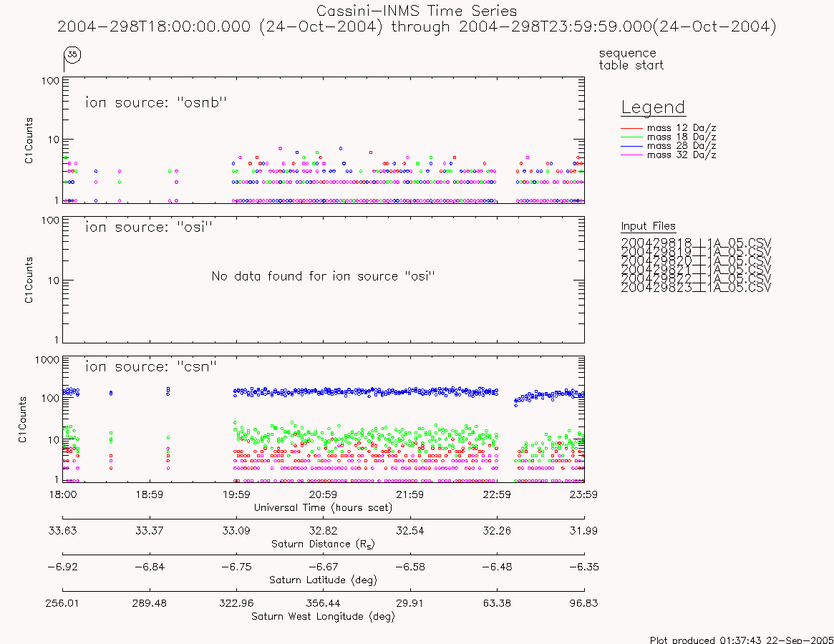Viewport: 834px width, 644px height.
Task: Click the Cassini-INMS Time Series title
Action: [x=417, y=11]
